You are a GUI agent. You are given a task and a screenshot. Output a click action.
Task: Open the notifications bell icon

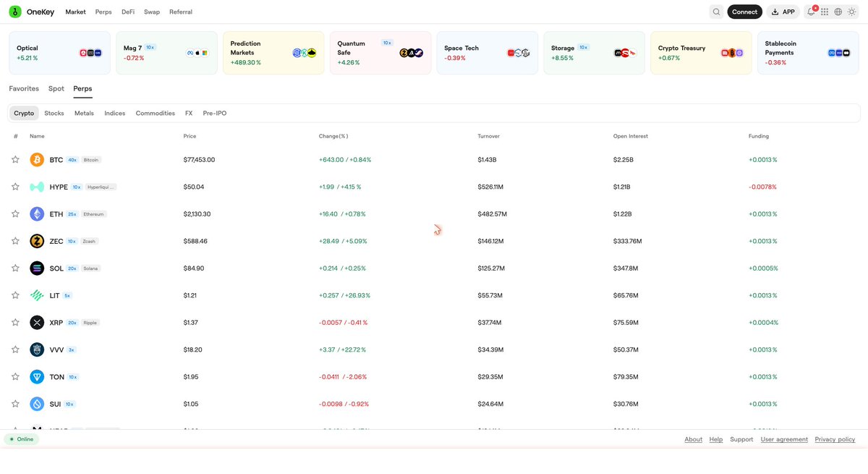(811, 12)
